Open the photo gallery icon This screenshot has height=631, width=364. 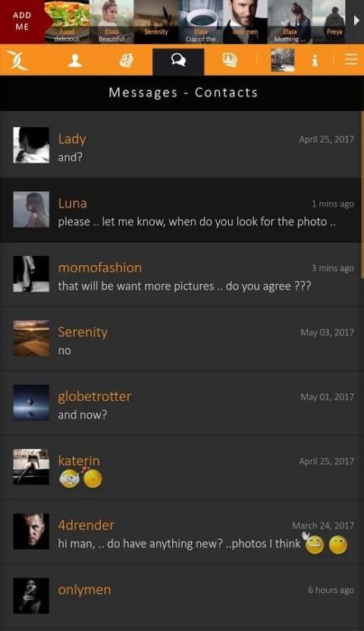coord(231,60)
